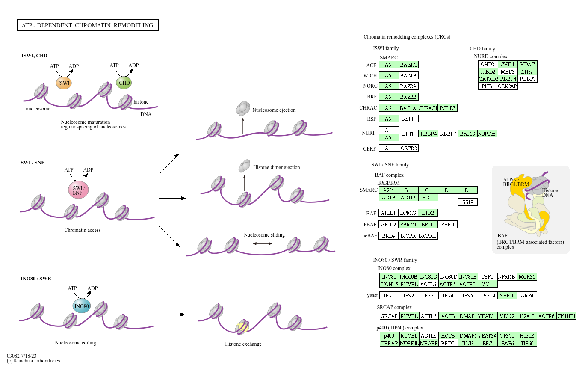Click the YY1 gene box
Viewport: 588px width, 365px height.
[x=487, y=284]
